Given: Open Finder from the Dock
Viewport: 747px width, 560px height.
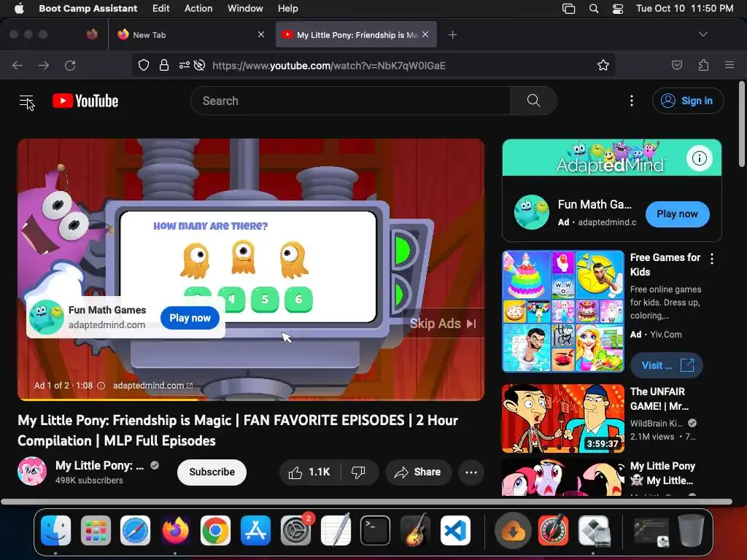Looking at the screenshot, I should click(x=55, y=530).
